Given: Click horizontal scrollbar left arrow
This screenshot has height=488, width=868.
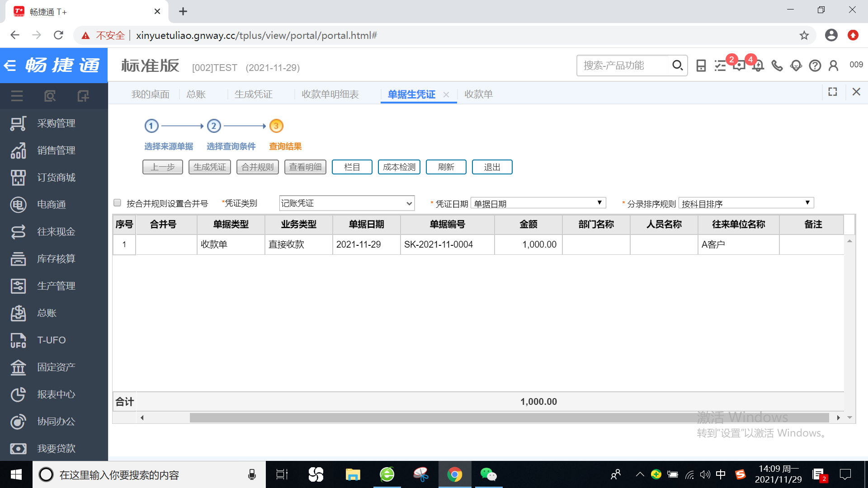Looking at the screenshot, I should point(142,418).
